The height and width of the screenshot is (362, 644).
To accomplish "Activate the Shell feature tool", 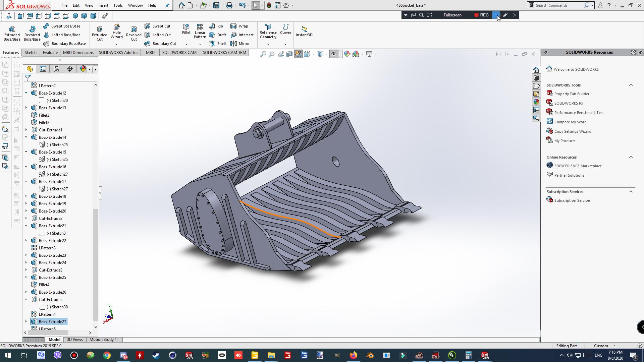I will [x=217, y=44].
